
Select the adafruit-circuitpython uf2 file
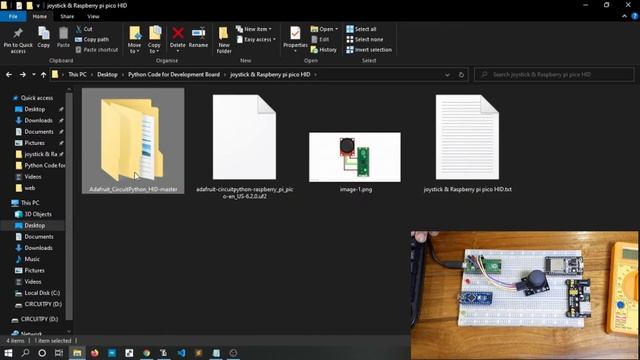point(244,147)
